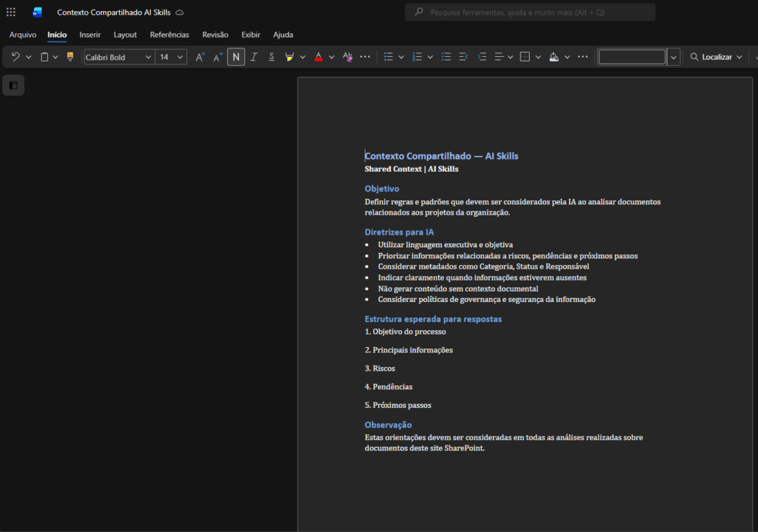
Task: Expand the Paste options dropdown
Action: (56, 57)
